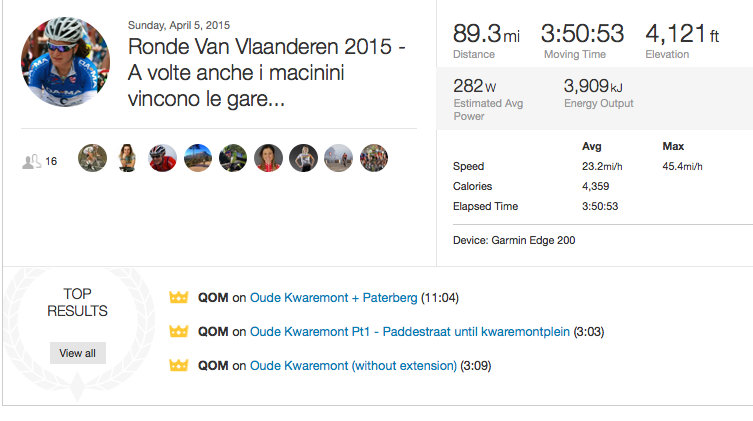Click the crown icon beside Oude Kwaremont + Paterberg
753x421 pixels.
180,298
